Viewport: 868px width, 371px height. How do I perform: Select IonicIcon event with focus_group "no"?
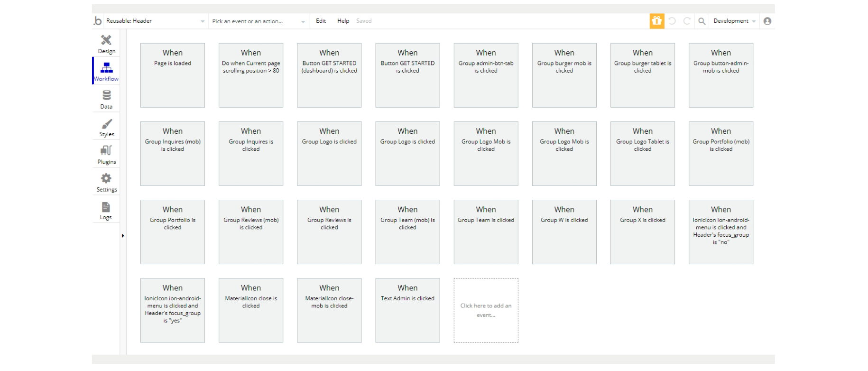click(721, 232)
